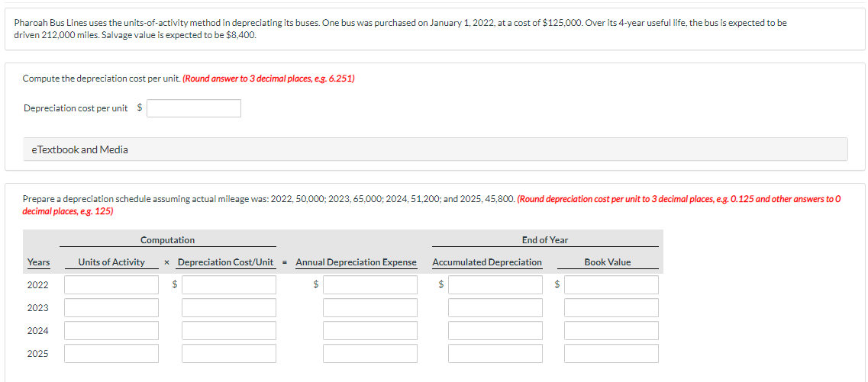Click 2025 Book Value input
Viewport: 868px width, 382px height.
point(611,354)
